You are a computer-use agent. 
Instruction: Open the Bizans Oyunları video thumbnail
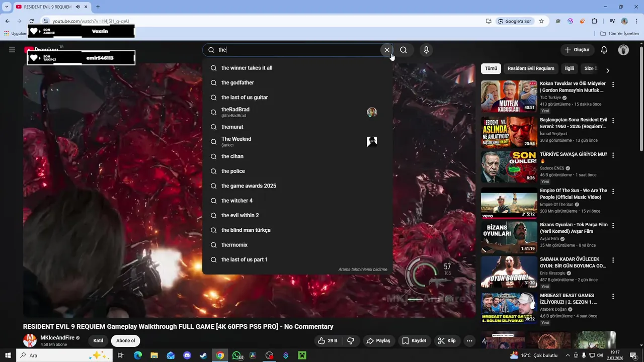(509, 237)
